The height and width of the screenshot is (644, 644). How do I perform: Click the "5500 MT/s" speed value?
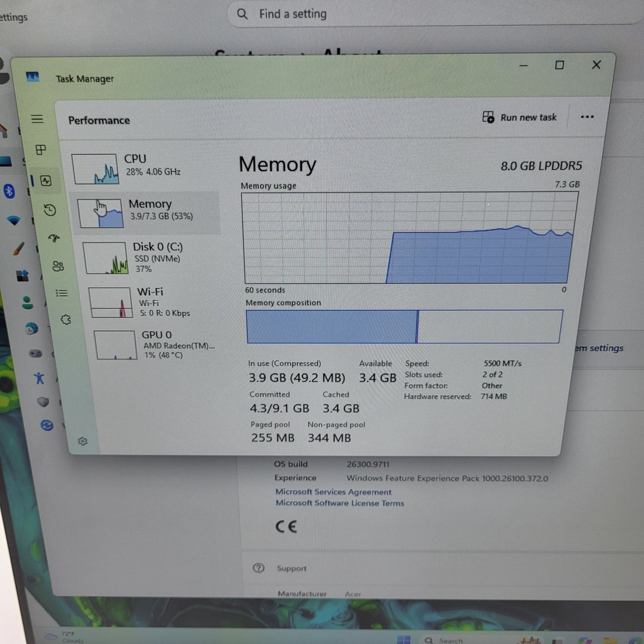click(502, 363)
